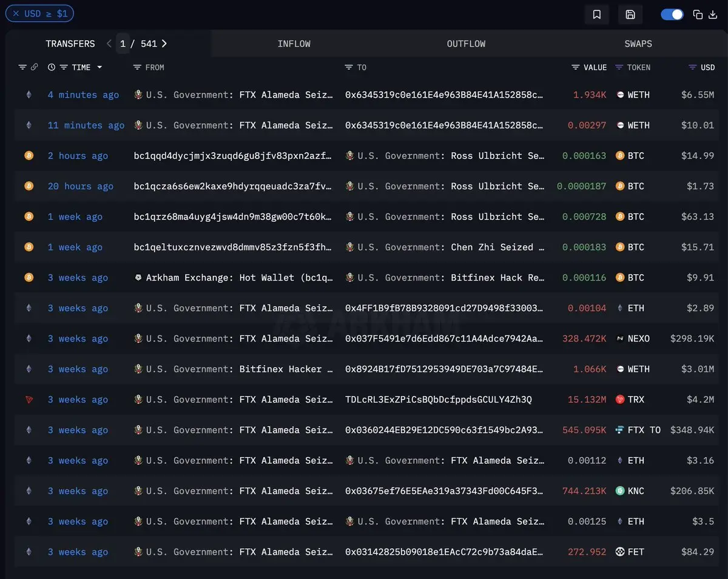Click the link chain icon in header row
The image size is (728, 579).
(x=35, y=67)
